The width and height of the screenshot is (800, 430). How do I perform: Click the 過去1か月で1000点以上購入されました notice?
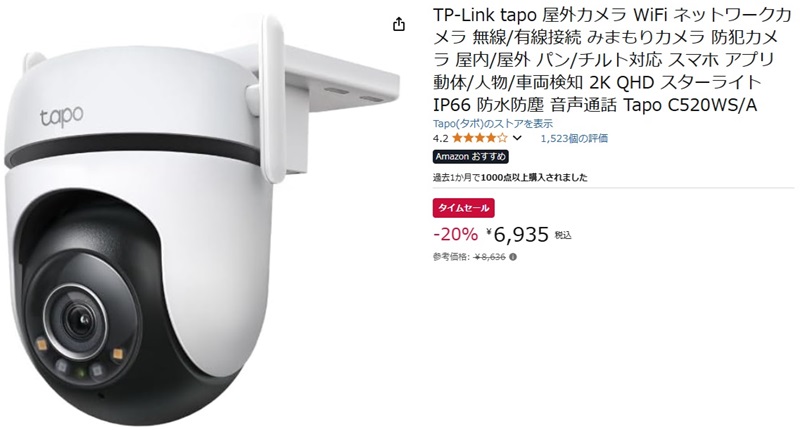click(510, 178)
